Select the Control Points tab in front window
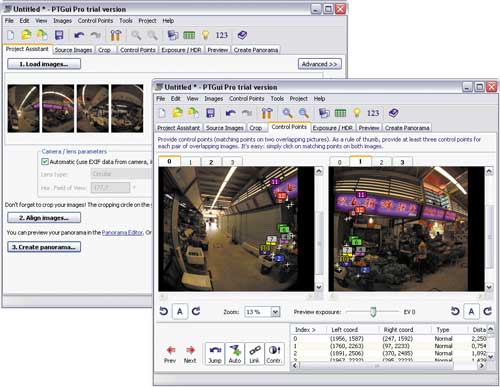500x387 pixels. (289, 127)
